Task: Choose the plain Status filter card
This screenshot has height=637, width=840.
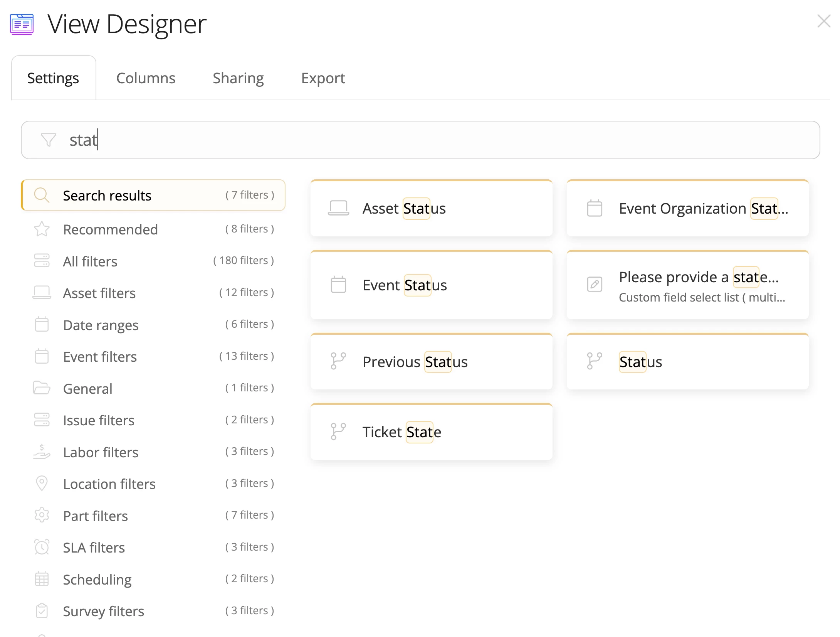Action: pos(688,361)
